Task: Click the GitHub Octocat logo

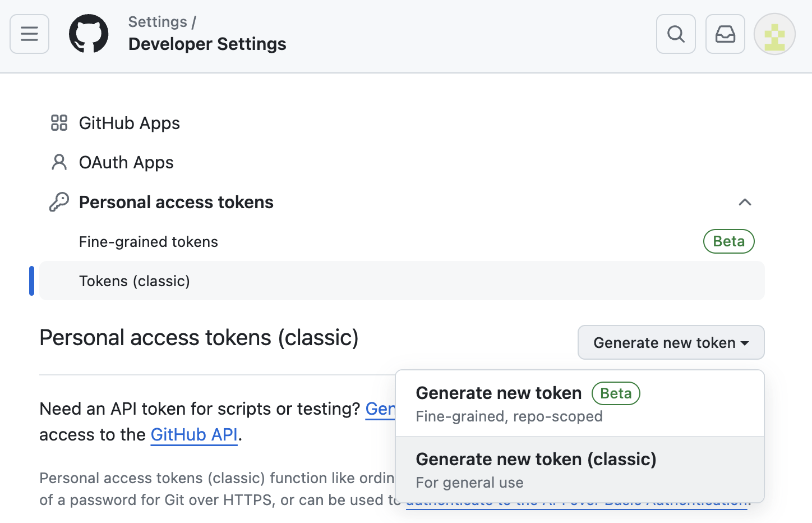Action: pyautogui.click(x=89, y=34)
